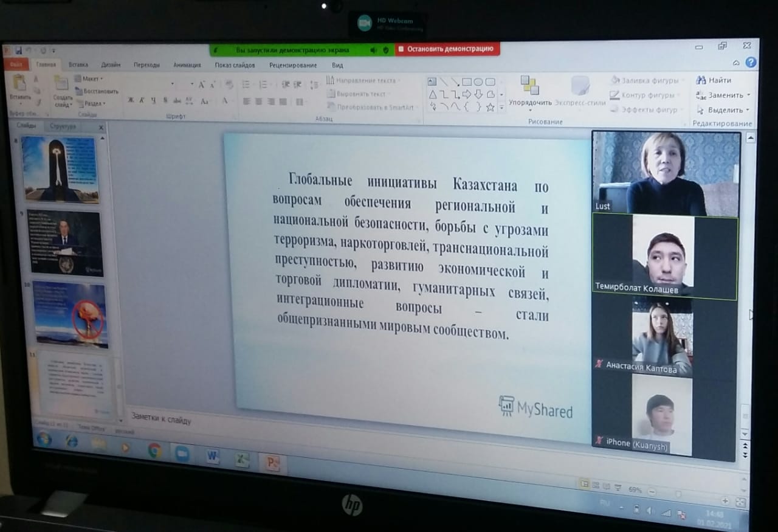
Task: Open PowerPoint help question mark icon
Action: pyautogui.click(x=751, y=62)
